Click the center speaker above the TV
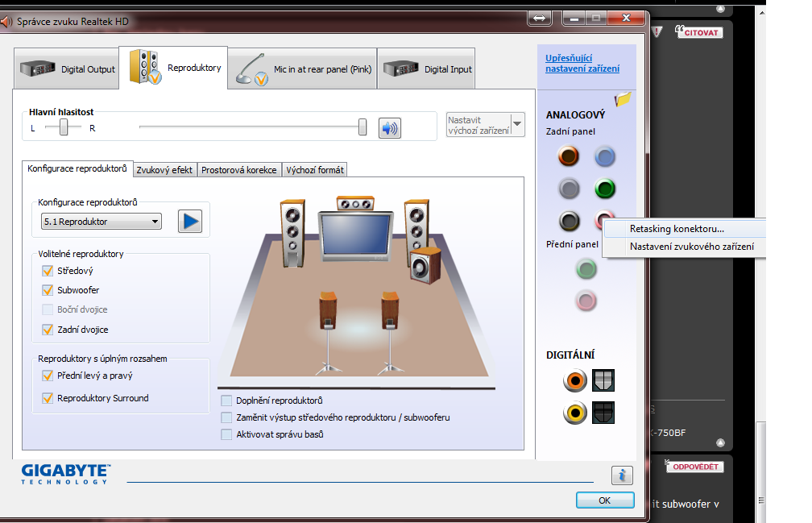Image resolution: width=812 pixels, height=523 pixels. [x=355, y=204]
